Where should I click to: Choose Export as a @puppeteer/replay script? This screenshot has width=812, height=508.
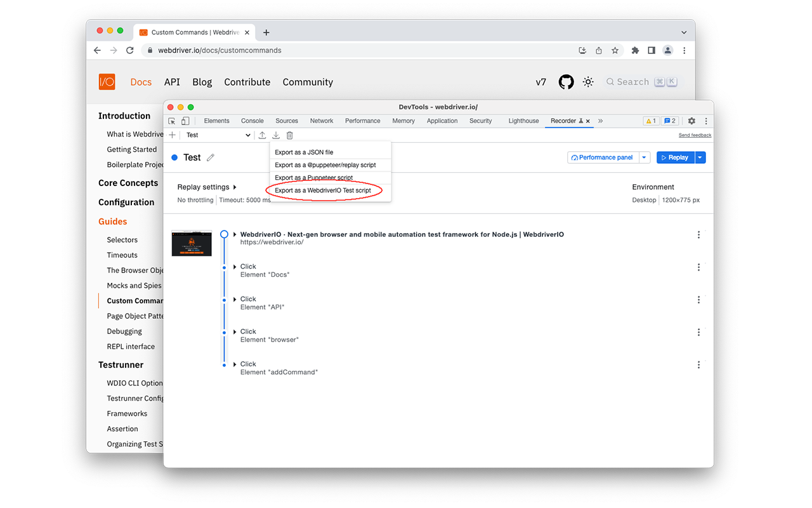pyautogui.click(x=331, y=165)
